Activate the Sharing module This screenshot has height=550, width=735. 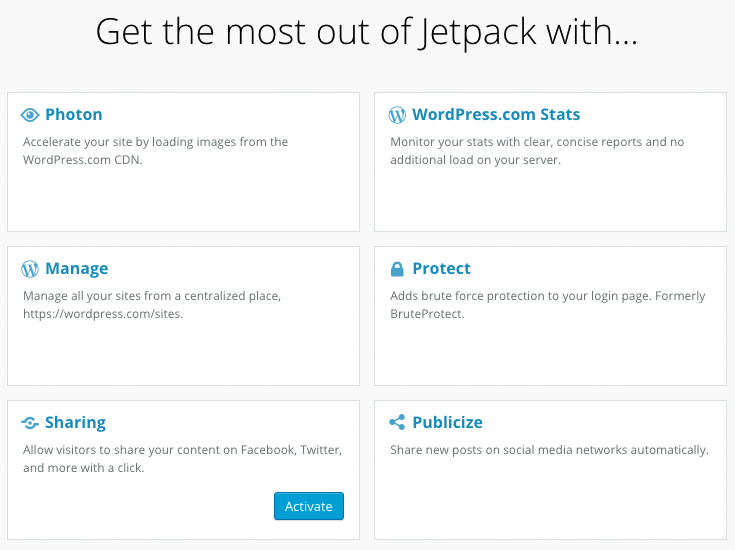309,506
